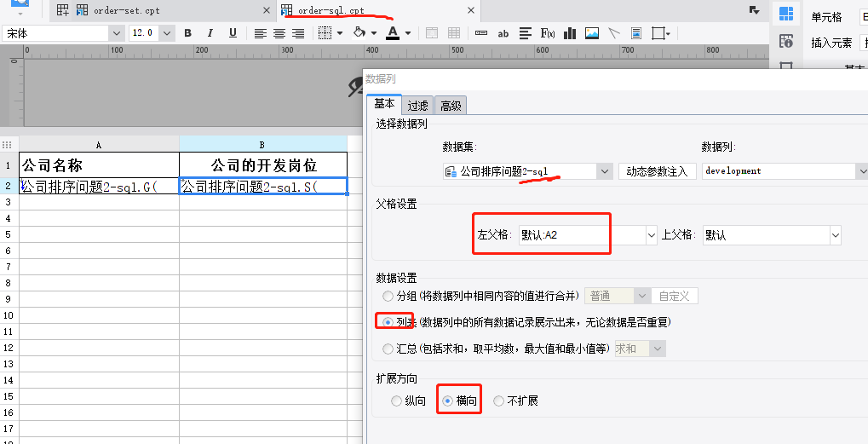Select the order-sql.cpt tab
868x444 pixels.
pyautogui.click(x=378, y=10)
